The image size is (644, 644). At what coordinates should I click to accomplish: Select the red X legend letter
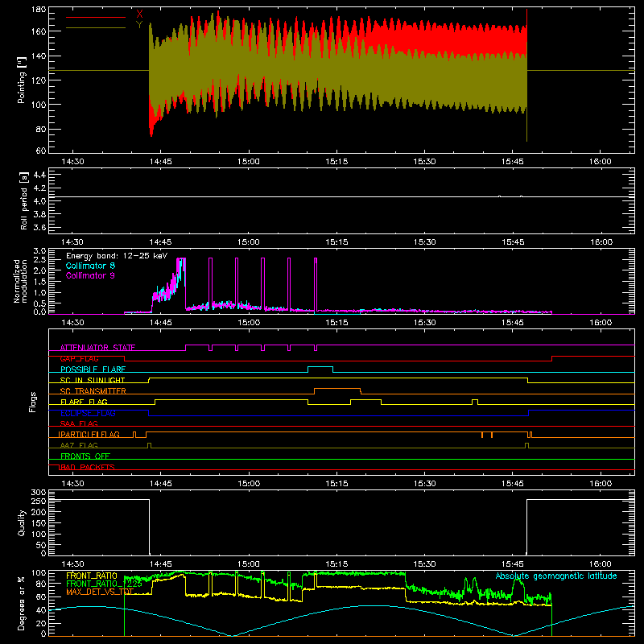pyautogui.click(x=139, y=14)
